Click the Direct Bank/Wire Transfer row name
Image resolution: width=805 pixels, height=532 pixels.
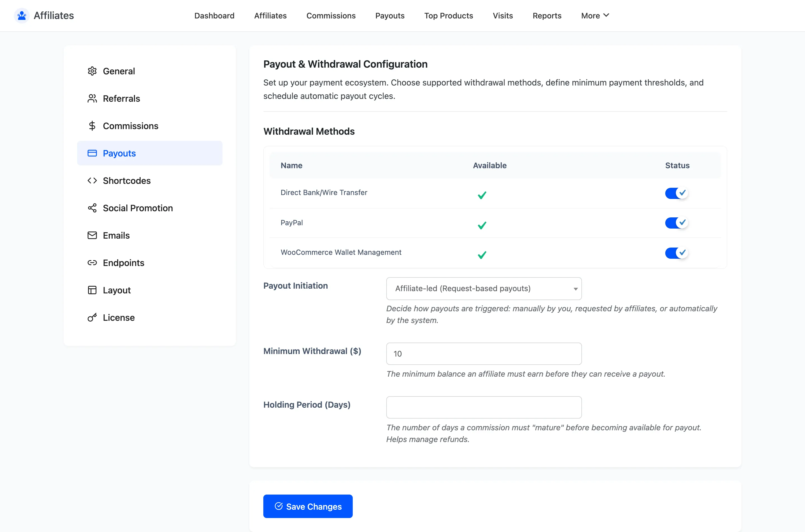[x=324, y=193]
